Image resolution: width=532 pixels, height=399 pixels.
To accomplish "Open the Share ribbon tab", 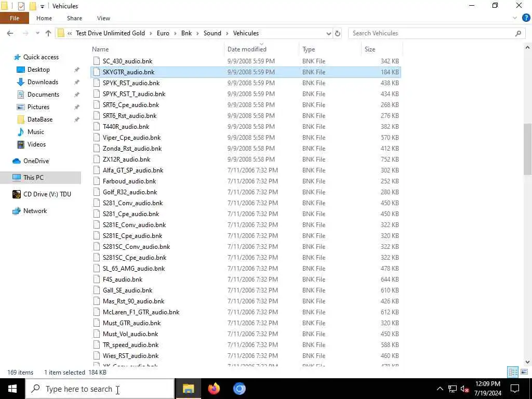I will pos(74,18).
